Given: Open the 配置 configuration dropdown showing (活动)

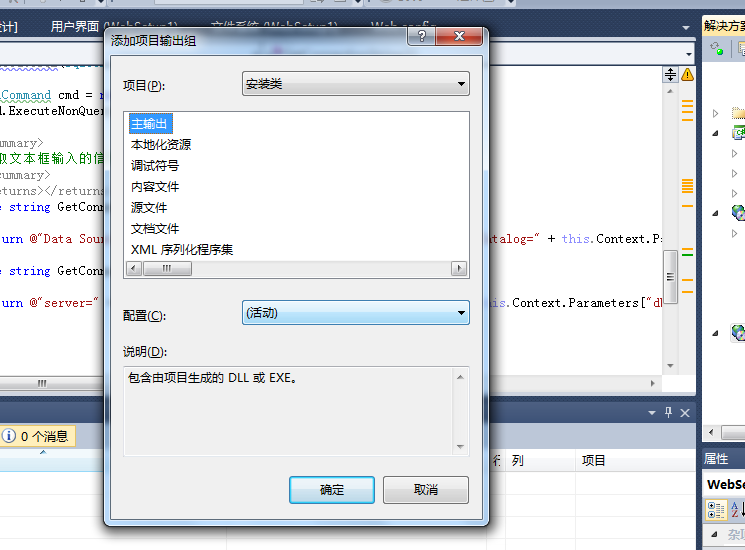Looking at the screenshot, I should point(356,313).
